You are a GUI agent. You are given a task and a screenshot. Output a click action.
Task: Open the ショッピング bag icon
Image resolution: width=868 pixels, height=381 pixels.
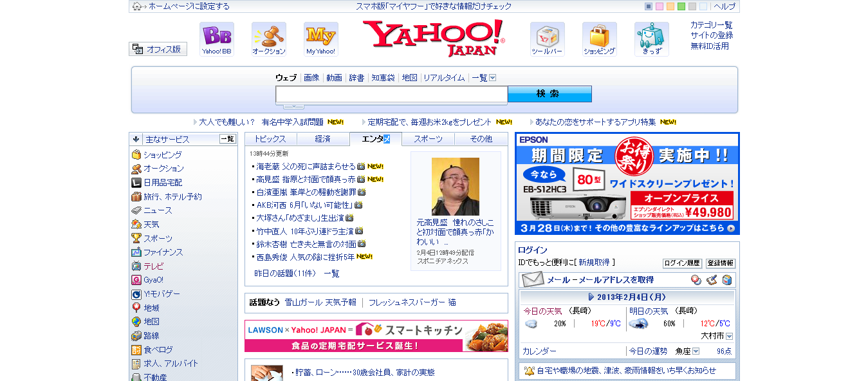(x=599, y=39)
